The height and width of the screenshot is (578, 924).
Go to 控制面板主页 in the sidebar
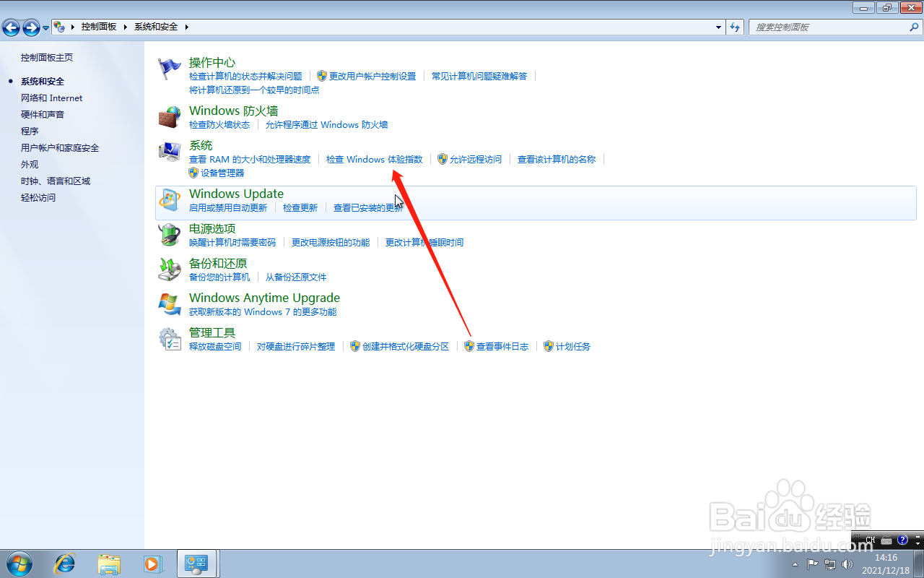47,57
